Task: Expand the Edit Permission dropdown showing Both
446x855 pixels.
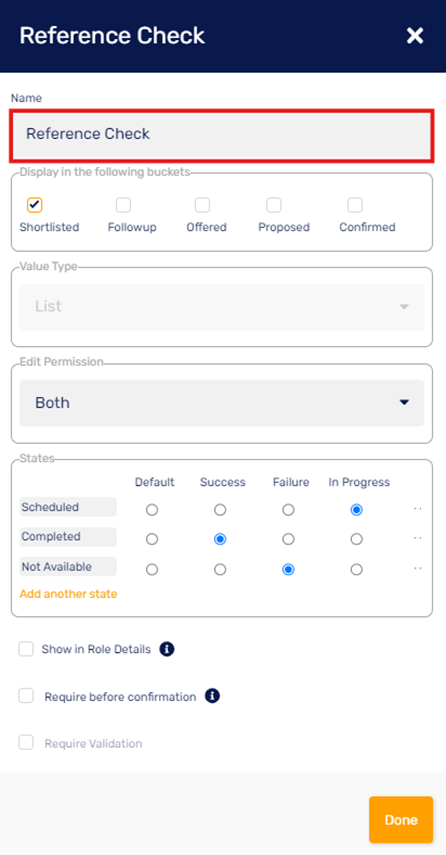Action: pos(222,403)
